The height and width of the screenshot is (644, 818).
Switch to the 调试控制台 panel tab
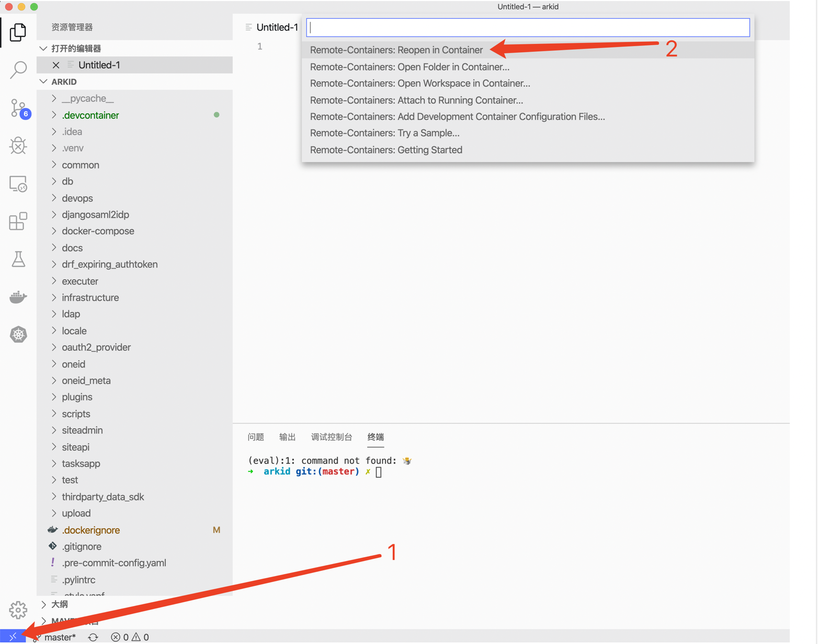[x=332, y=437]
